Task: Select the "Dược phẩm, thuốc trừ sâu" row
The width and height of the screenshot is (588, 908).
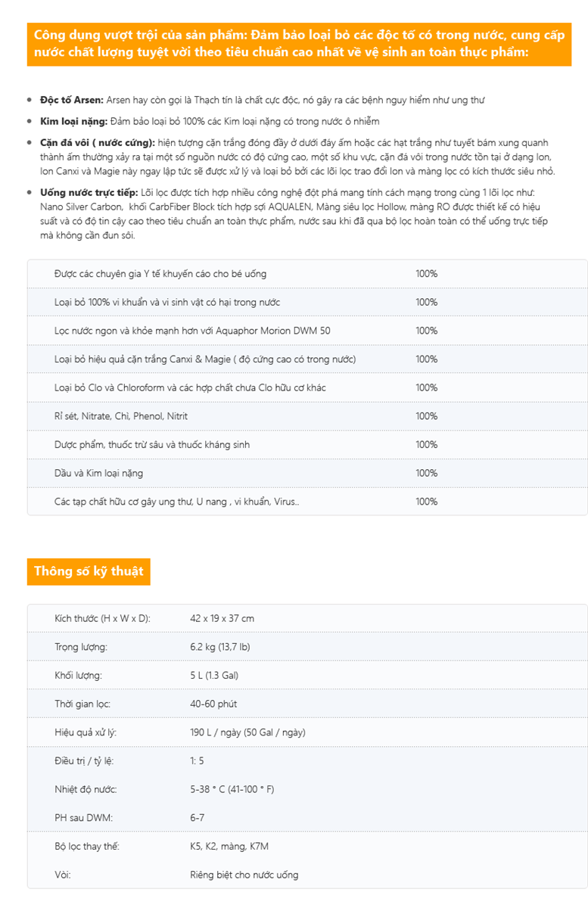Action: point(152,444)
